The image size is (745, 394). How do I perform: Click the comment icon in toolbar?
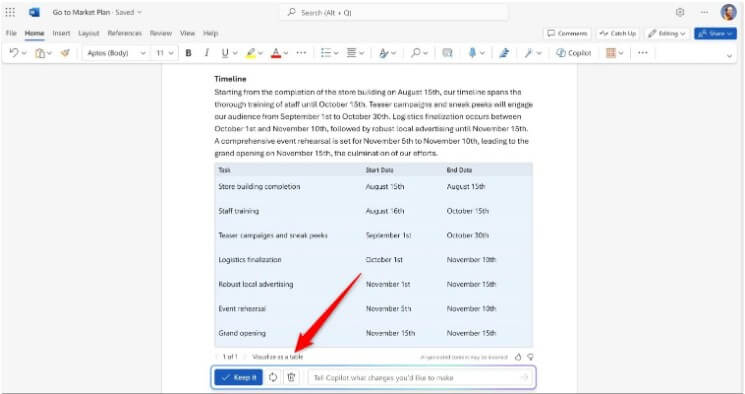click(447, 53)
